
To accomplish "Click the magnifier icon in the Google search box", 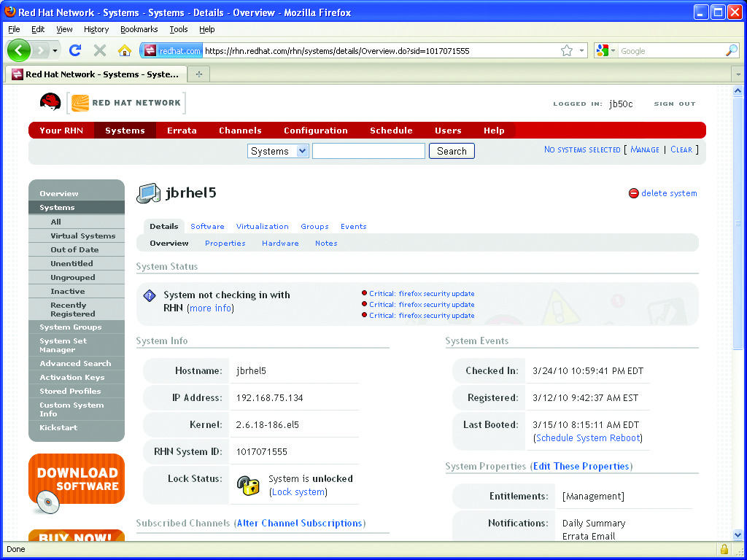I will click(x=731, y=51).
